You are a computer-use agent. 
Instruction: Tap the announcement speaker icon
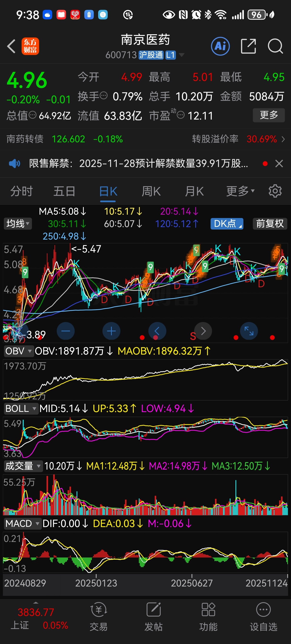click(15, 164)
